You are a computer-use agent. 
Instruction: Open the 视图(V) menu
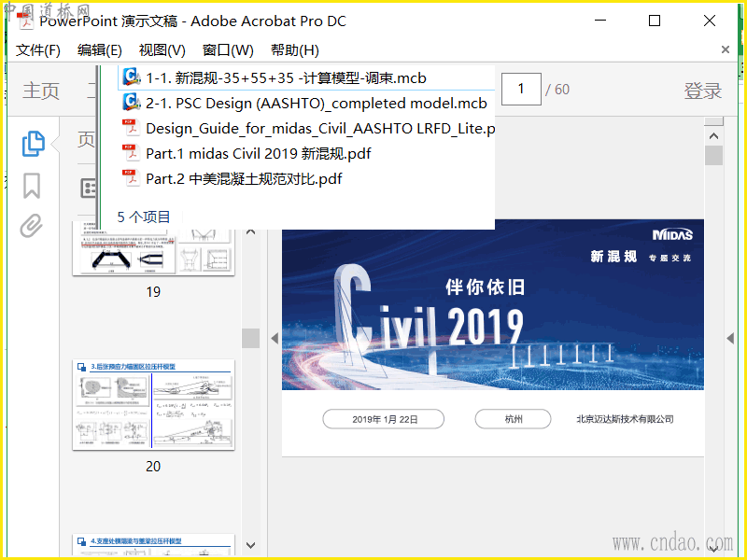click(162, 50)
